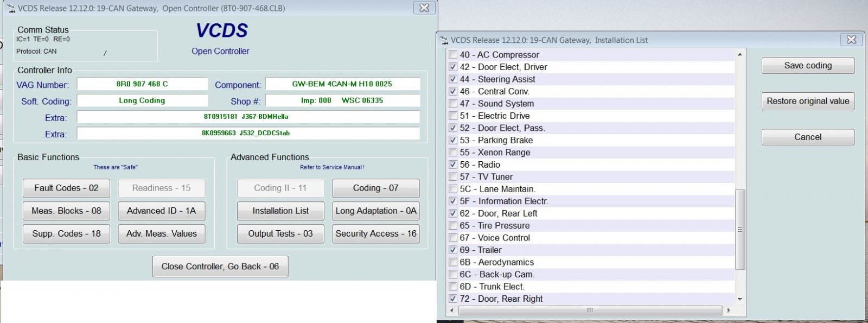868x323 pixels.
Task: Enable 55 - Xenon Range checkbox
Action: [453, 153]
